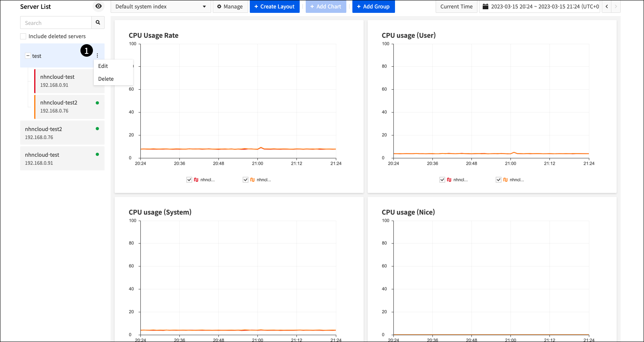This screenshot has height=342, width=644.
Task: Go to previous time range arrow
Action: [x=607, y=6]
